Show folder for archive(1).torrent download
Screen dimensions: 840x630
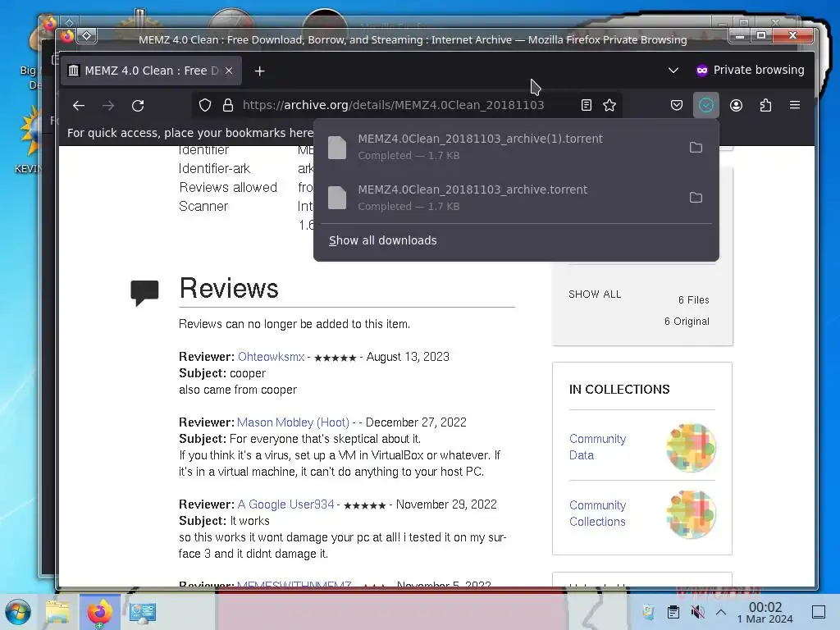click(696, 148)
